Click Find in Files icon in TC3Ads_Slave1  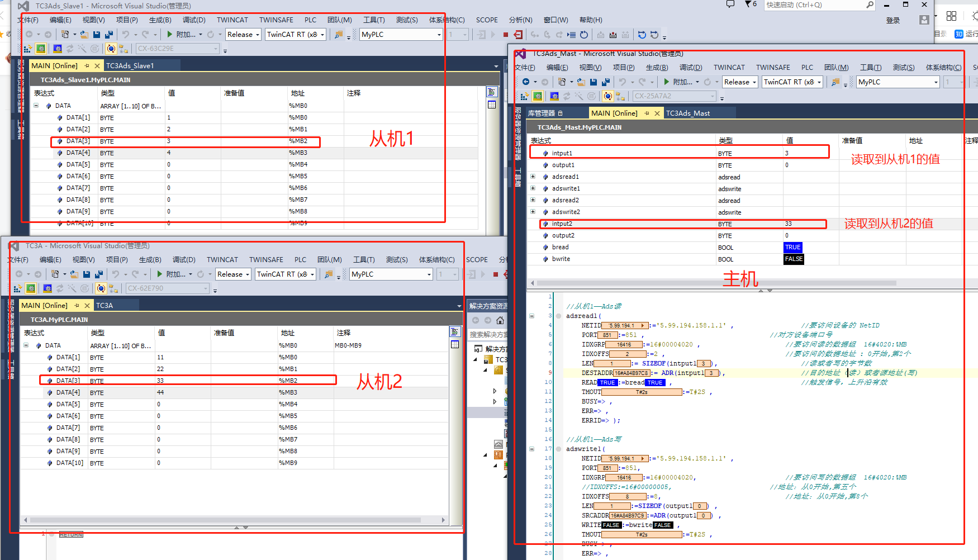tap(339, 35)
